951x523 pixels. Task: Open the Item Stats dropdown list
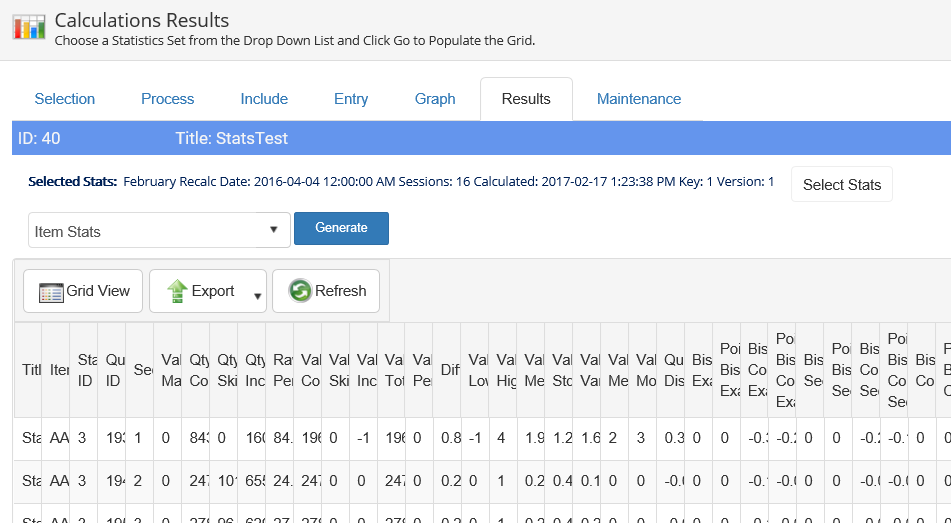pyautogui.click(x=159, y=231)
